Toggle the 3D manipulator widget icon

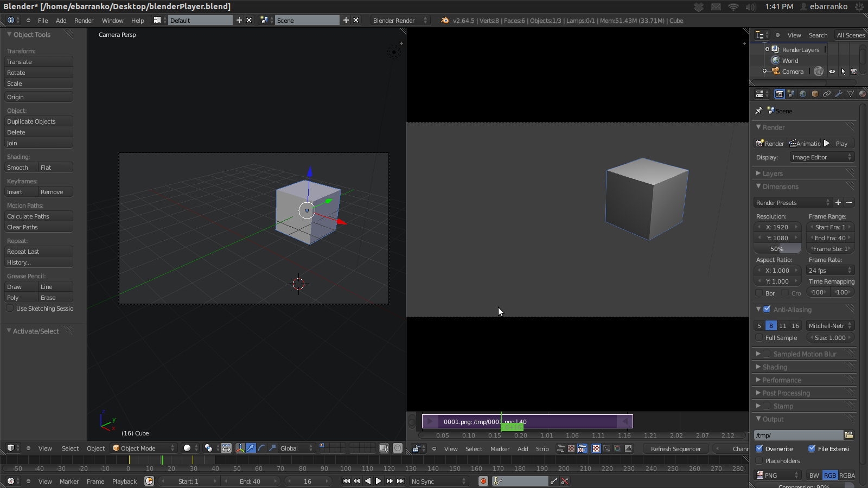(x=240, y=448)
